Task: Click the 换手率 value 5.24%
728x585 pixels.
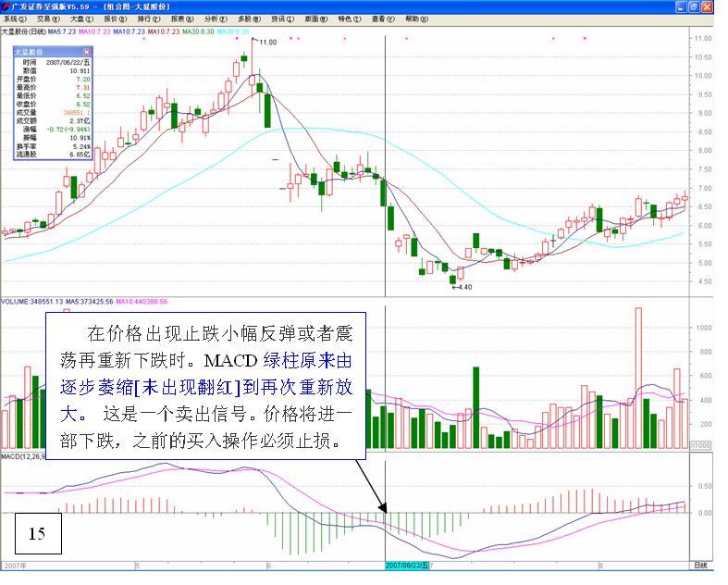Action: point(81,146)
